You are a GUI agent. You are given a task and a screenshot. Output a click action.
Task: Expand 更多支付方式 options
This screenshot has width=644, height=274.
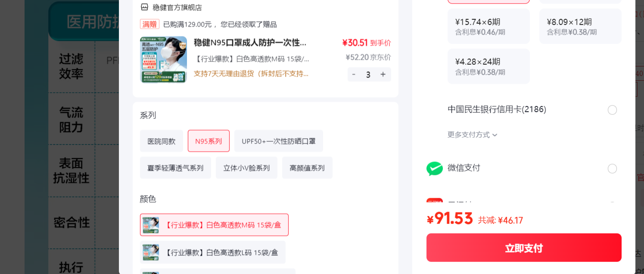click(473, 135)
